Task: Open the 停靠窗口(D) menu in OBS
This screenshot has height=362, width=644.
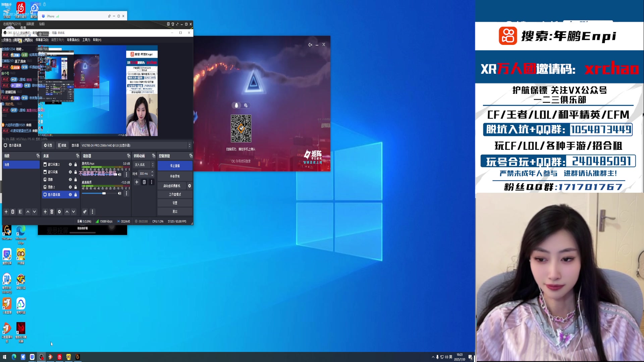Action: [x=42, y=40]
